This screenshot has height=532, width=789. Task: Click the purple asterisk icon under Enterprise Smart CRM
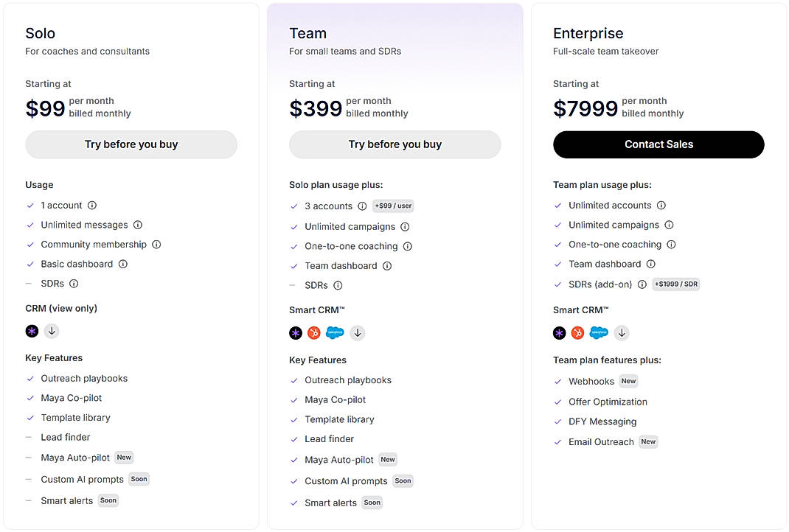point(559,333)
